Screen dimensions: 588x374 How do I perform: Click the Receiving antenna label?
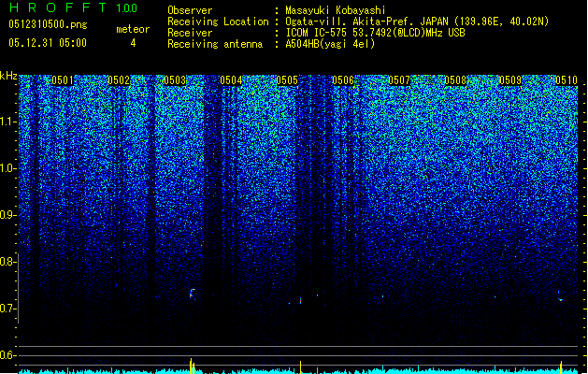tap(215, 44)
